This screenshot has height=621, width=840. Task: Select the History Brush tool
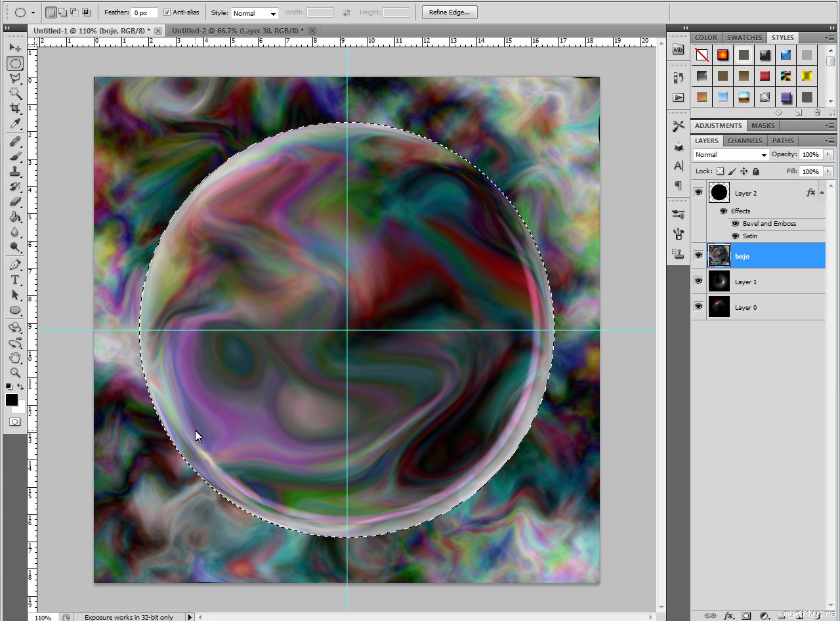point(15,186)
